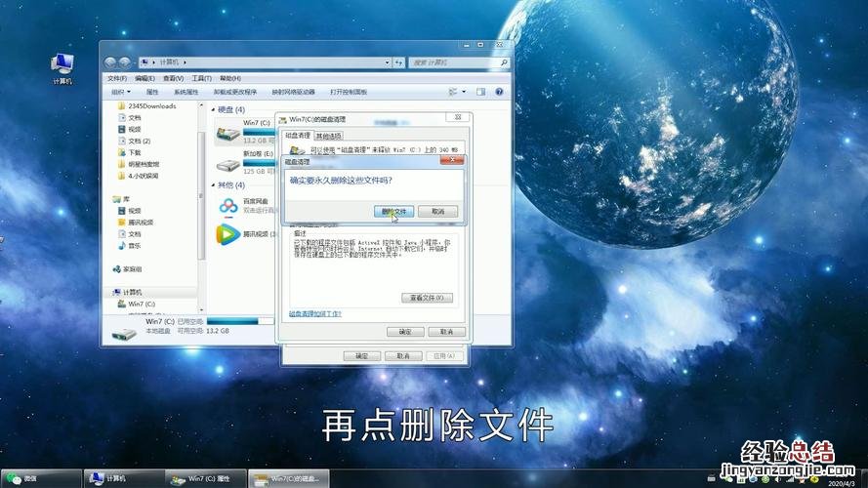The width and height of the screenshot is (868, 488).
Task: Select 计算机 node in navigation pane
Action: tap(127, 292)
